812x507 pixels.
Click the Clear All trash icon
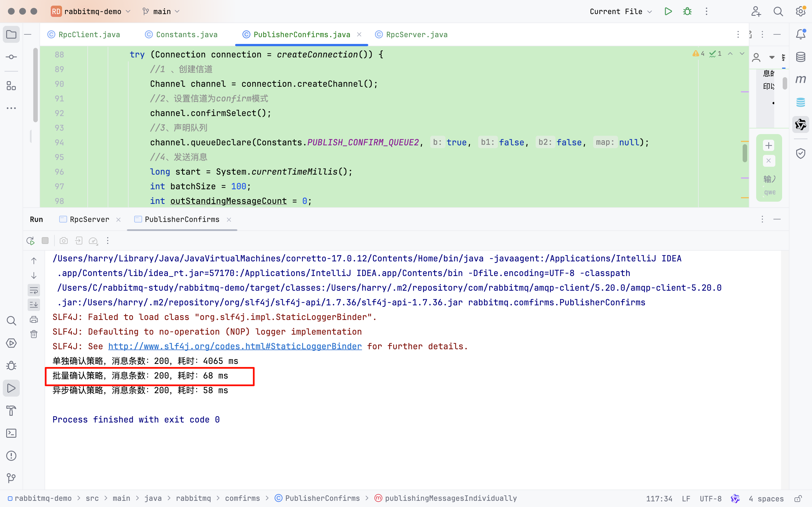click(x=34, y=334)
